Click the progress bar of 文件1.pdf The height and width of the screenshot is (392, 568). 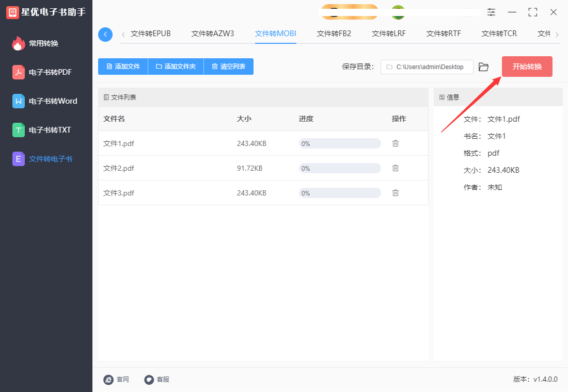pyautogui.click(x=339, y=143)
